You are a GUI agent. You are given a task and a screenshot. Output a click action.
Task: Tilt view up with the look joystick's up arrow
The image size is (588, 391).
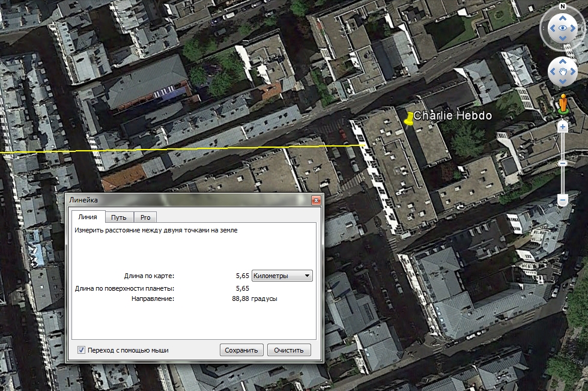click(563, 18)
